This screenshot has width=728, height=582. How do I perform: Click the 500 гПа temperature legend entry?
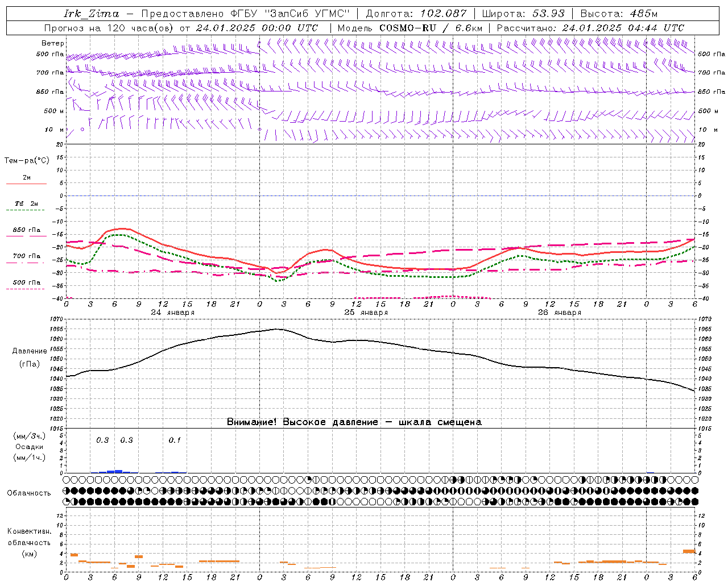(x=27, y=282)
